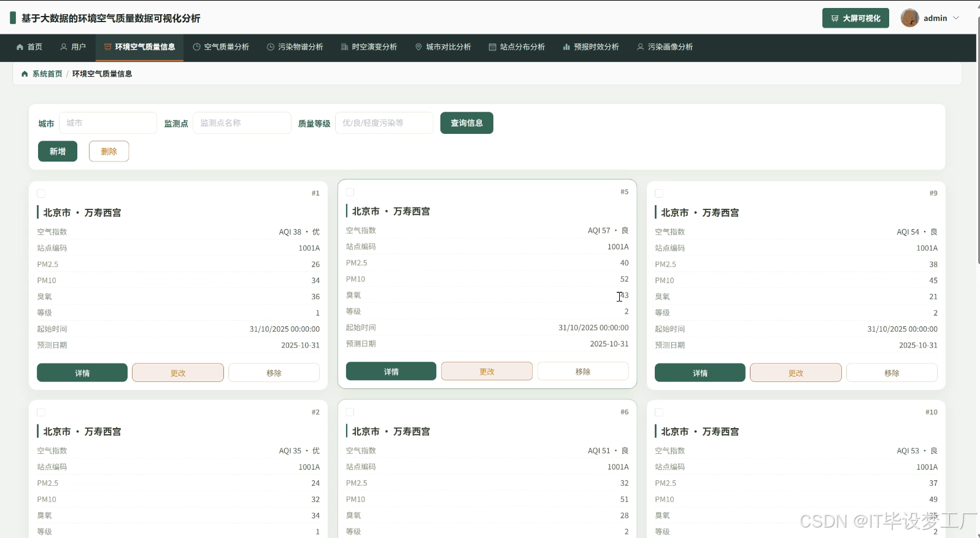The height and width of the screenshot is (538, 980).
Task: Focus the 质量等级 input field
Action: pos(384,123)
